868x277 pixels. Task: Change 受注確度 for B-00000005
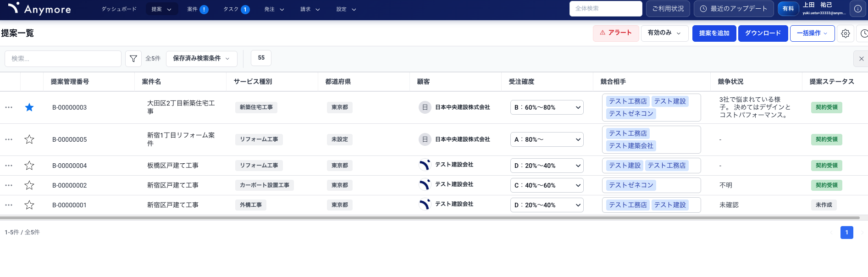click(547, 139)
